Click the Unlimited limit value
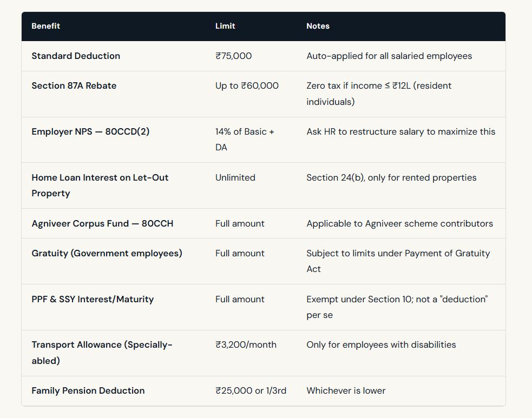 (235, 177)
